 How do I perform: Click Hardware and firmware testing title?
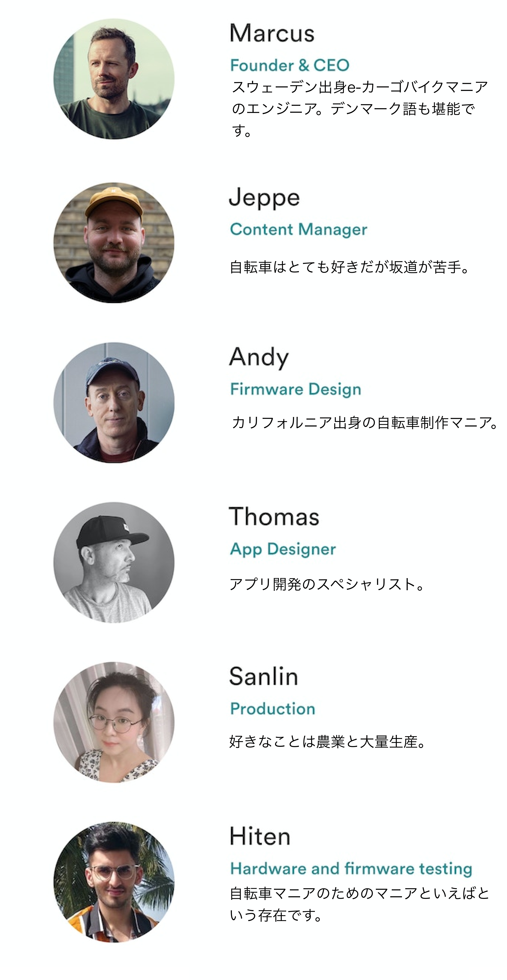pyautogui.click(x=351, y=869)
